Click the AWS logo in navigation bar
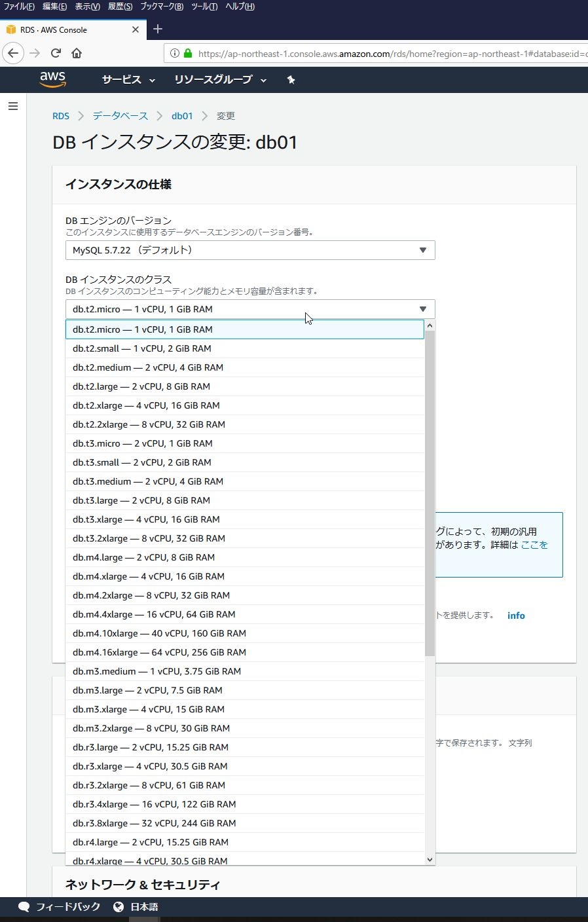This screenshot has height=922, width=588. (x=52, y=79)
